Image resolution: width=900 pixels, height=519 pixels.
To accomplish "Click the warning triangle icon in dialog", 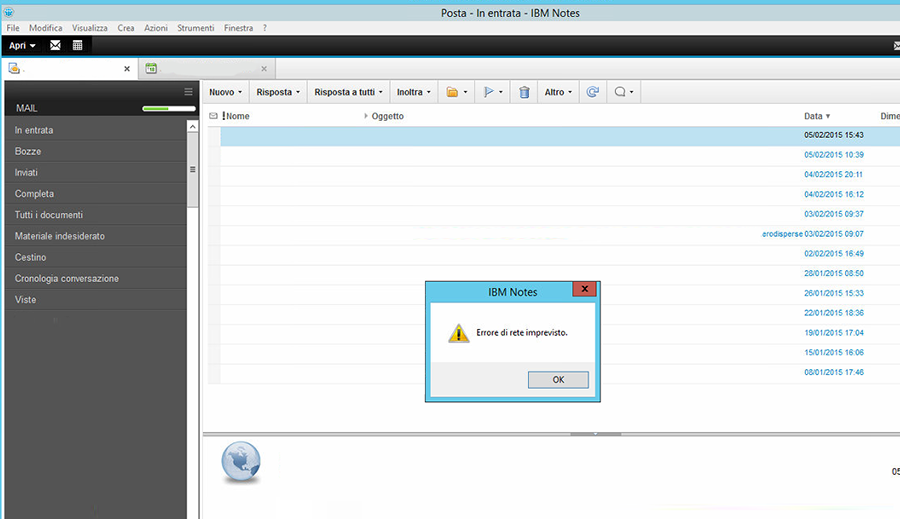I will (459, 333).
